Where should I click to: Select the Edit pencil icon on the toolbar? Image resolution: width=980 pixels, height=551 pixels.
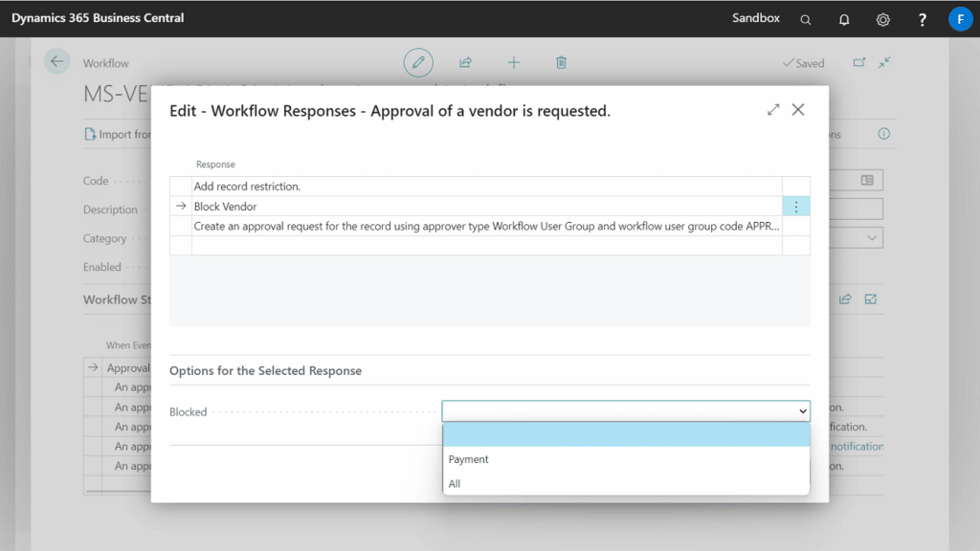418,62
